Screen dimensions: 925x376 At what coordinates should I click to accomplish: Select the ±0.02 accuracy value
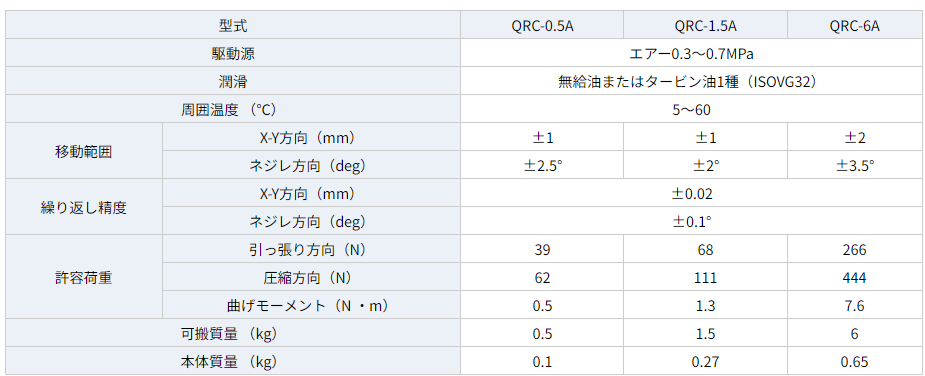point(691,193)
